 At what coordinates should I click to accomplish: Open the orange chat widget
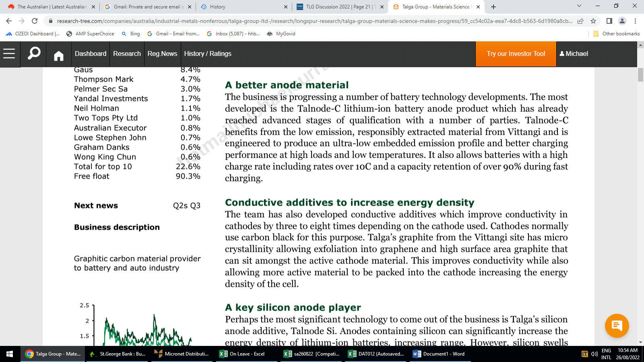point(617,326)
